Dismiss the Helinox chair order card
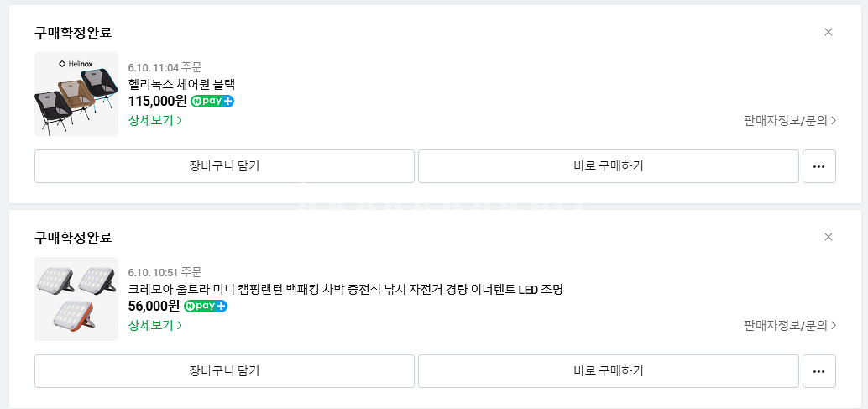Image resolution: width=868 pixels, height=409 pixels. [829, 32]
